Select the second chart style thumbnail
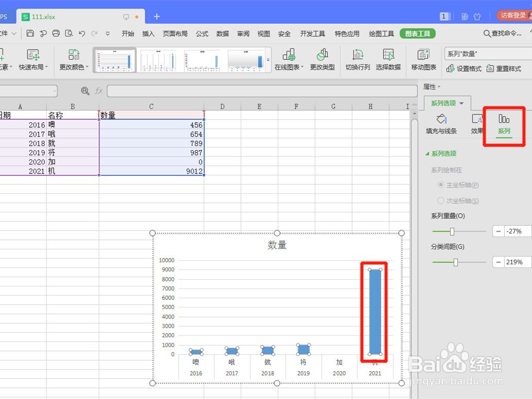The width and height of the screenshot is (532, 399). (x=159, y=60)
